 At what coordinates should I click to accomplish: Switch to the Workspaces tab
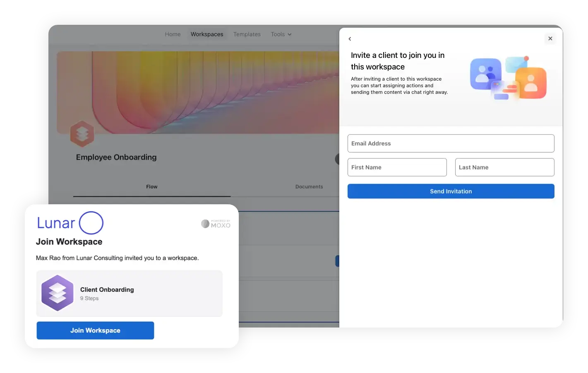click(207, 34)
